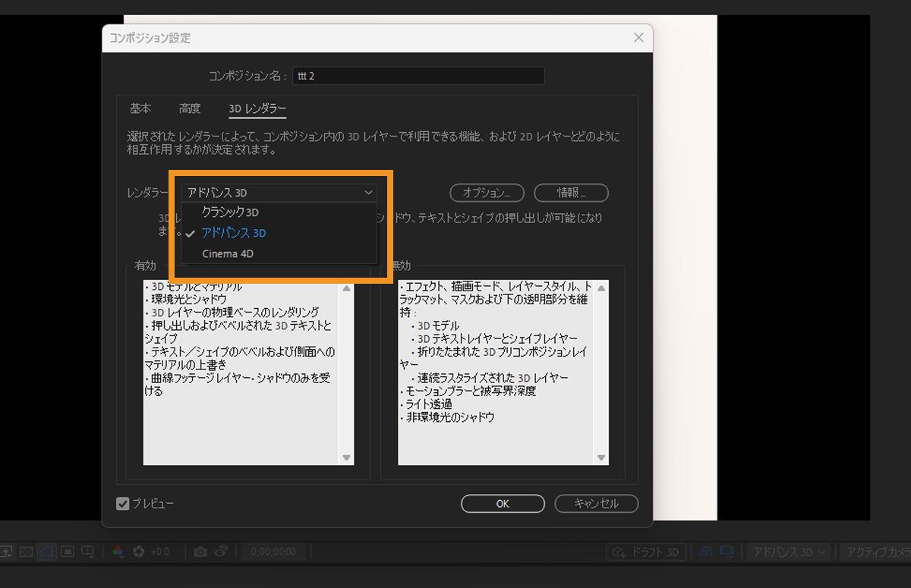The width and height of the screenshot is (911, 588).
Task: Click the OK button
Action: point(502,503)
